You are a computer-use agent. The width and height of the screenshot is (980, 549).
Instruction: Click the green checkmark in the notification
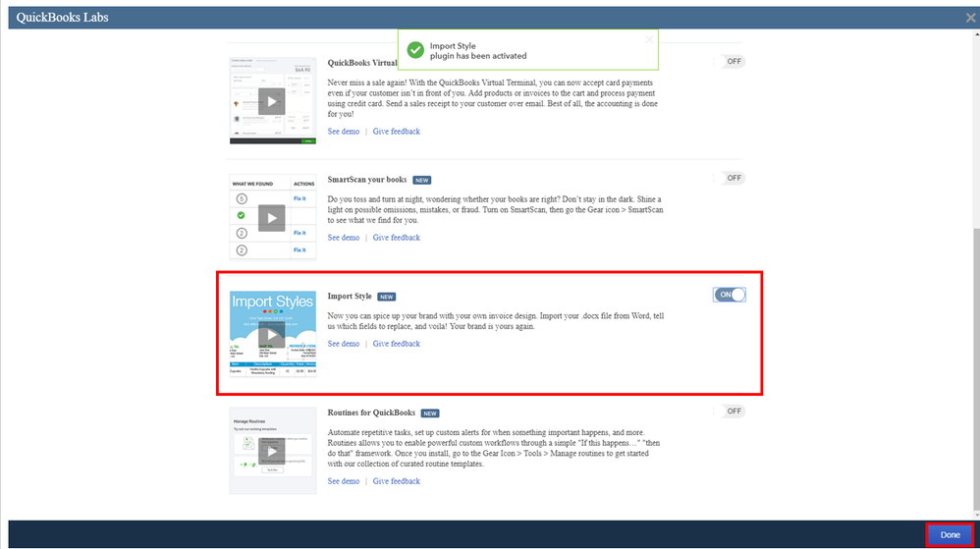(x=415, y=50)
